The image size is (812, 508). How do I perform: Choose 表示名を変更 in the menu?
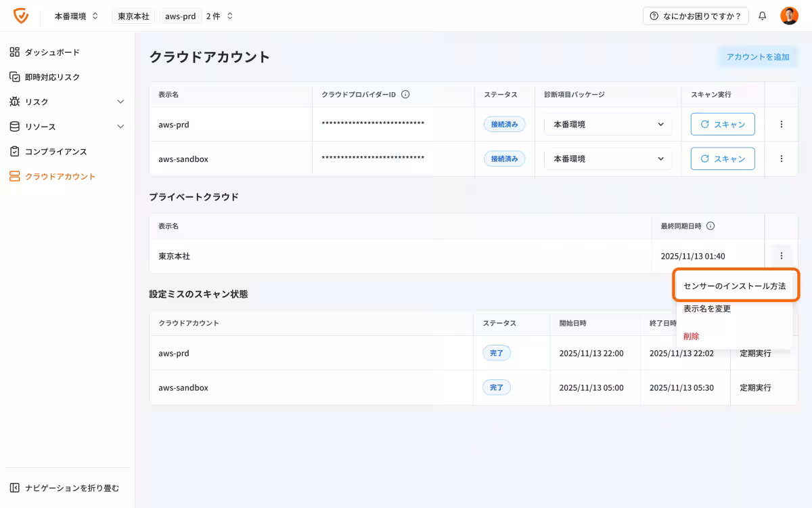coord(706,308)
